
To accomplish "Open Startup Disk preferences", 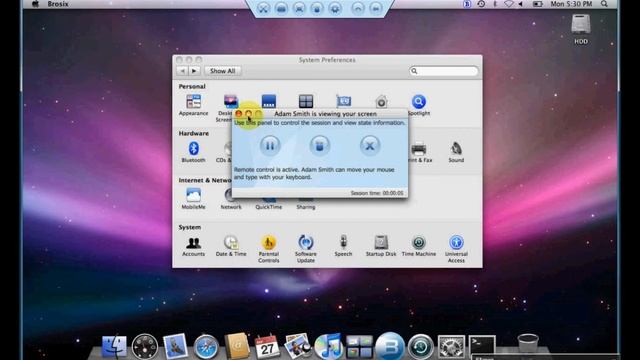I will pyautogui.click(x=381, y=246).
